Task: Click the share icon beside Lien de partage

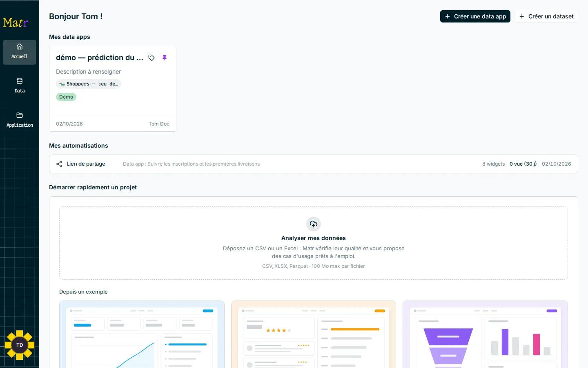Action: coord(59,164)
